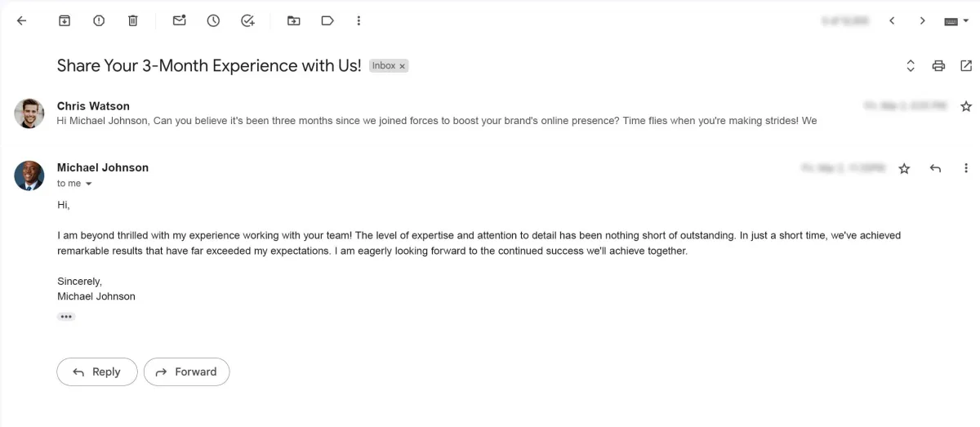
Task: Remove the Inbox label from conversation
Action: coord(402,66)
